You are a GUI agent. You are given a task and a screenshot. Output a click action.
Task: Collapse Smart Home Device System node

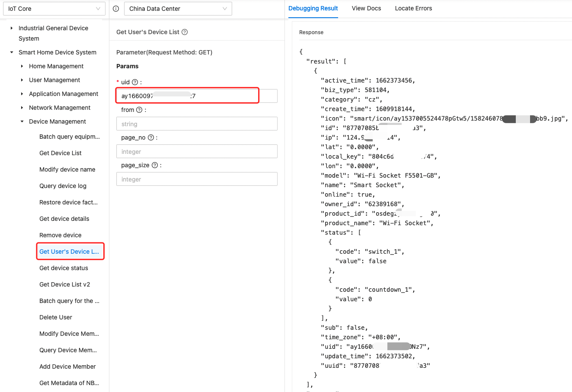click(x=12, y=52)
